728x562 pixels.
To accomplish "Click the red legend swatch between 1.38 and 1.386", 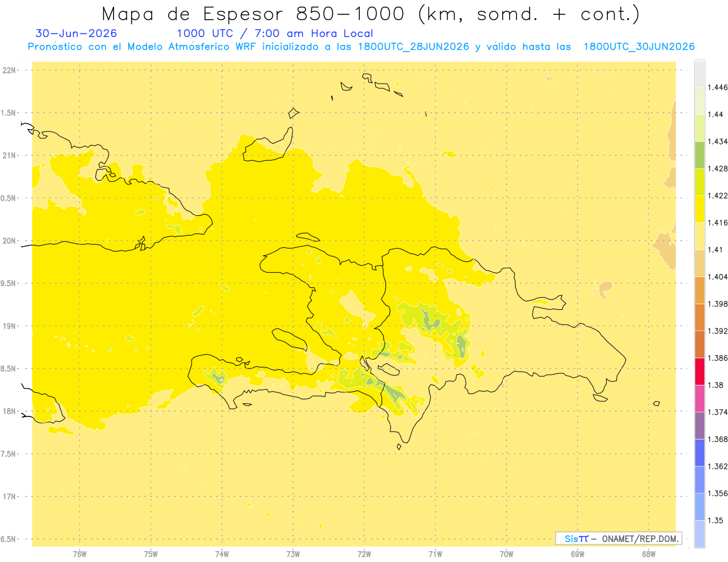I will click(699, 371).
